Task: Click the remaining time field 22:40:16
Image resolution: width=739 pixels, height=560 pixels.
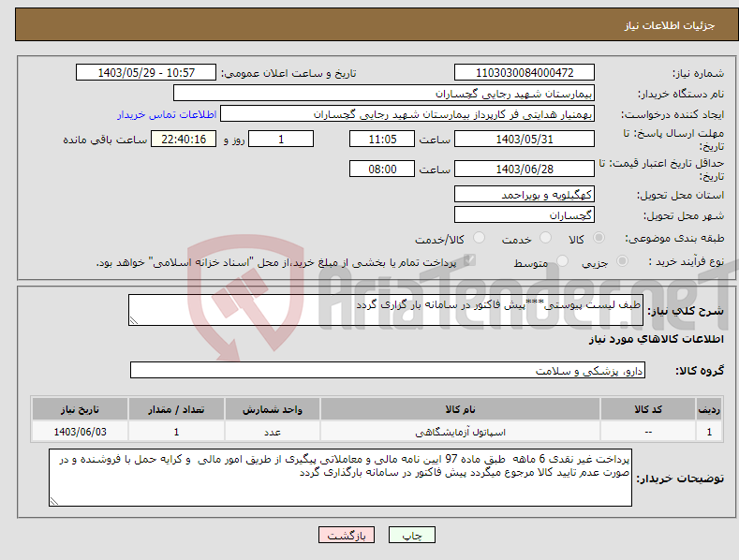Action: (x=184, y=139)
